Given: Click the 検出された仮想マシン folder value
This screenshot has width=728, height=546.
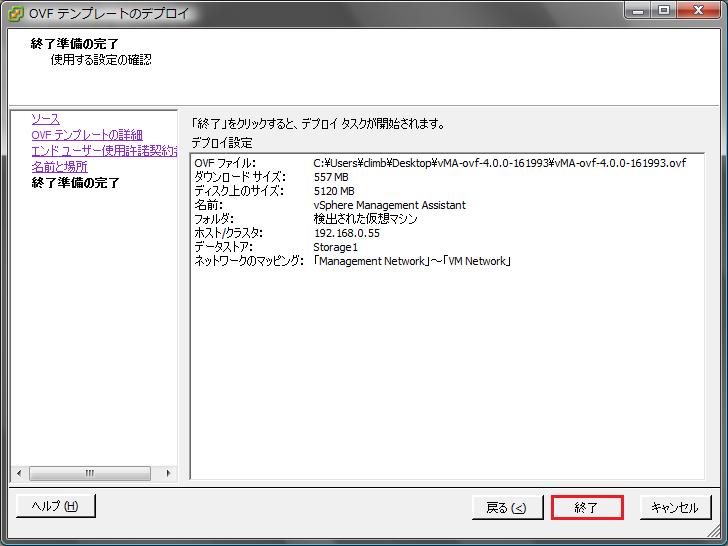Looking at the screenshot, I should 365,219.
